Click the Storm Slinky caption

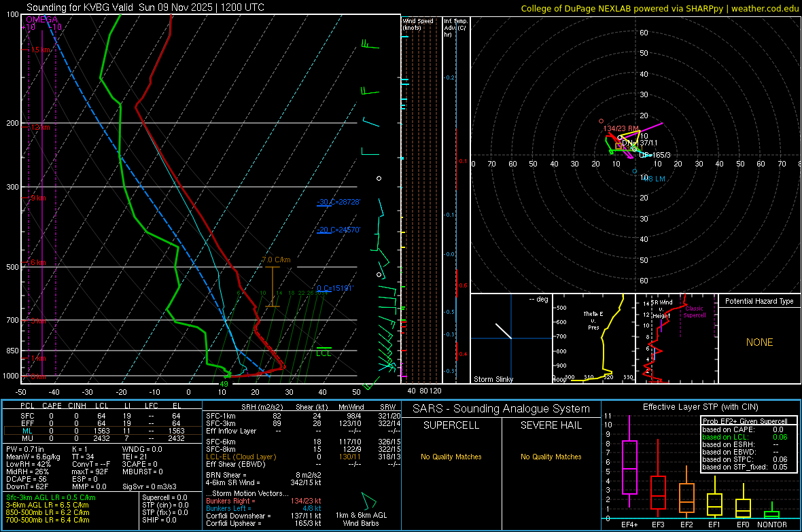493,379
